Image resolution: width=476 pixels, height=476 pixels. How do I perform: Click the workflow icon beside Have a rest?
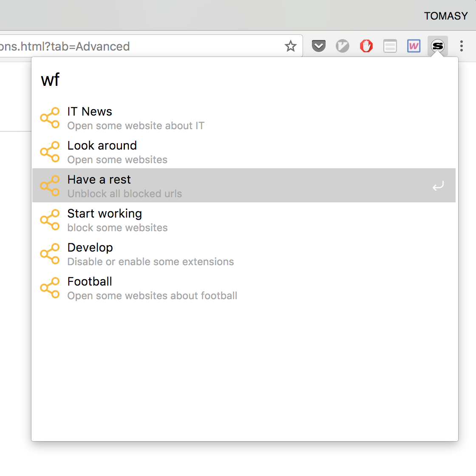[50, 186]
